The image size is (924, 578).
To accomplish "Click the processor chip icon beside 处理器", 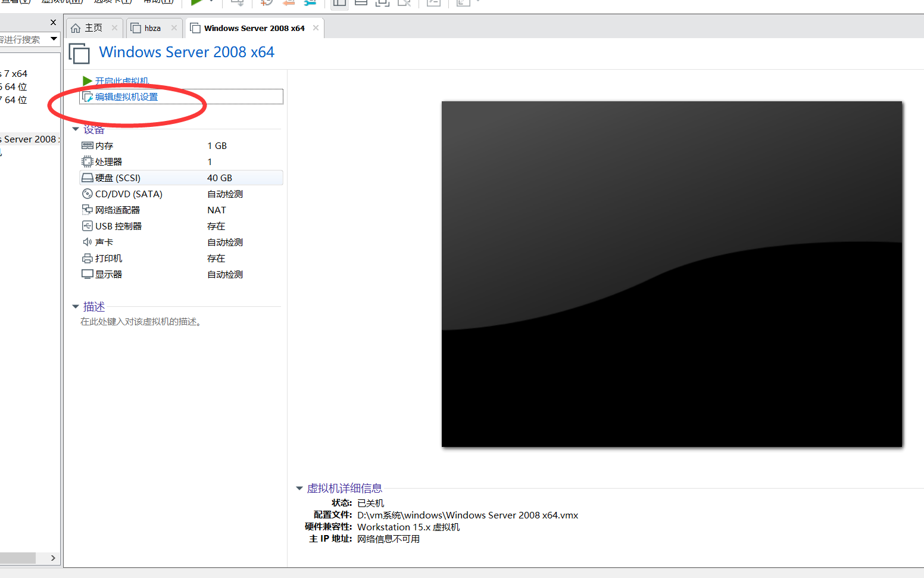I will tap(87, 161).
